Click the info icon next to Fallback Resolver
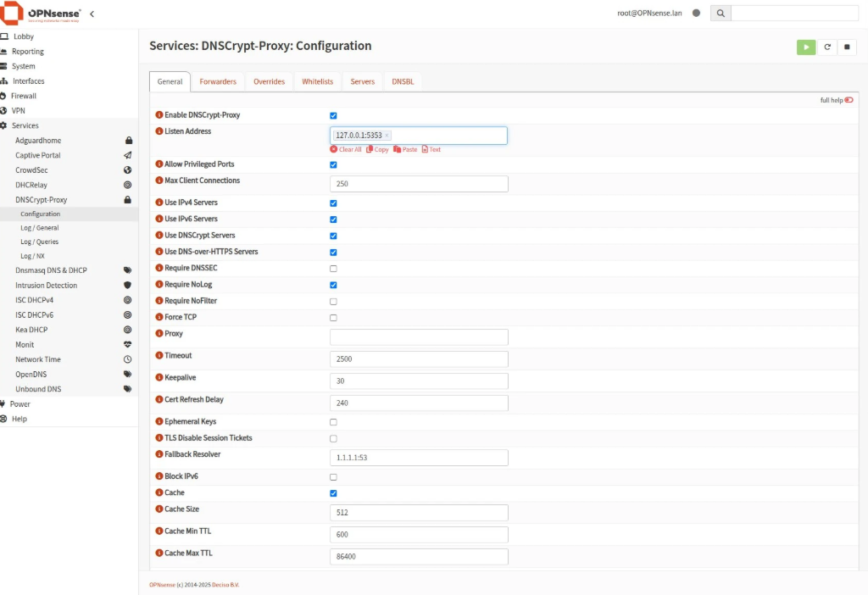This screenshot has width=868, height=595. pos(159,455)
